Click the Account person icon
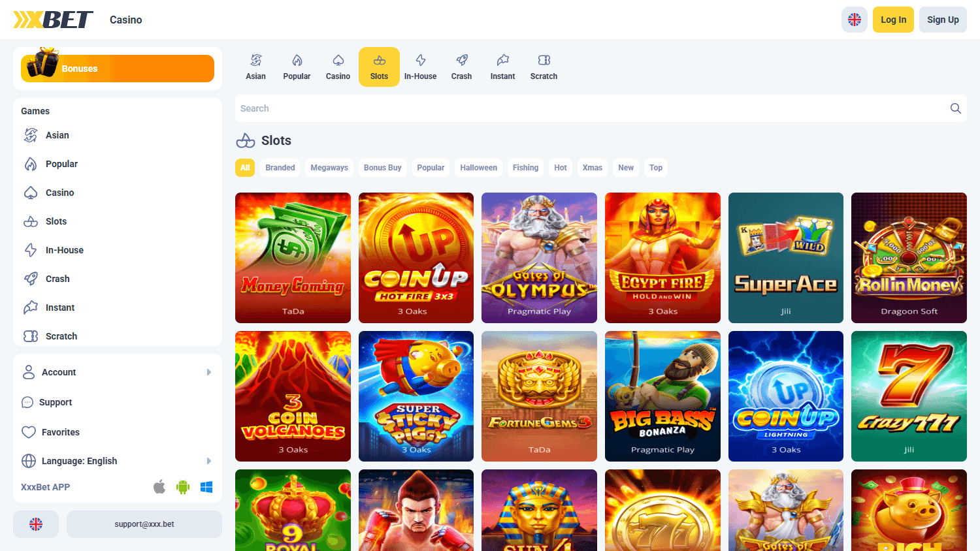Screen dimensions: 980x551 [x=29, y=372]
